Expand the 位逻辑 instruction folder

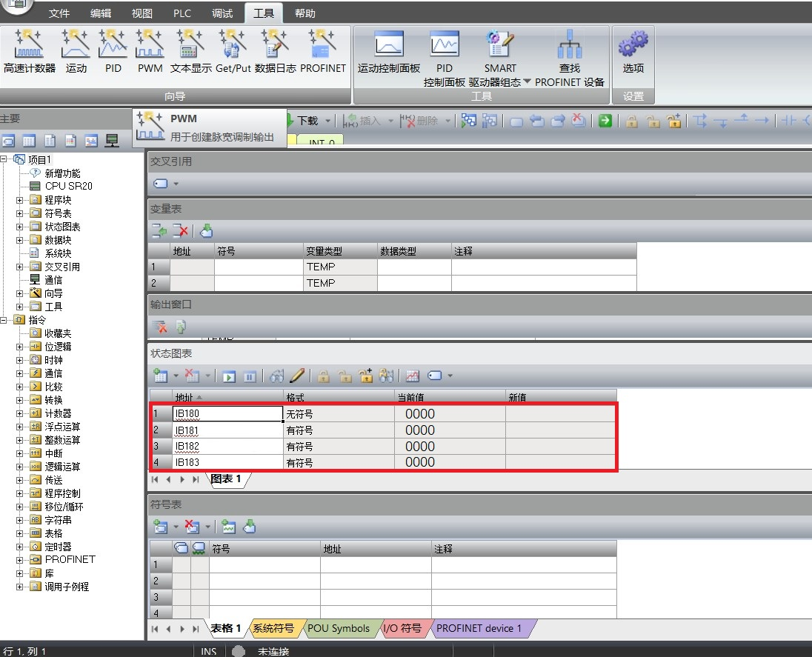click(19, 347)
